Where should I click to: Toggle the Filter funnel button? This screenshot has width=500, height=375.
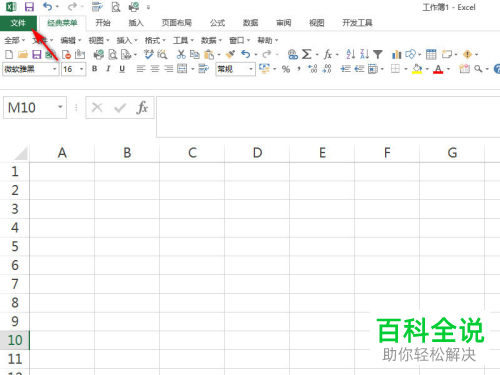point(378,54)
